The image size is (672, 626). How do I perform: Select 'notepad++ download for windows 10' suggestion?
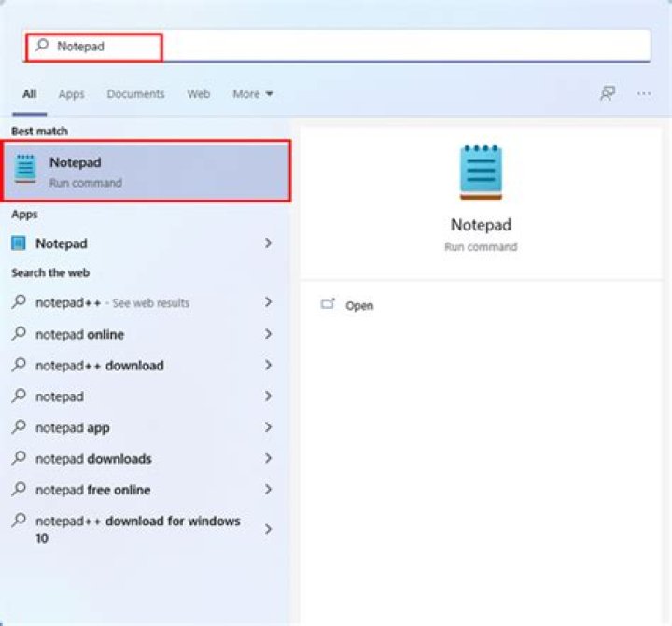pos(144,529)
